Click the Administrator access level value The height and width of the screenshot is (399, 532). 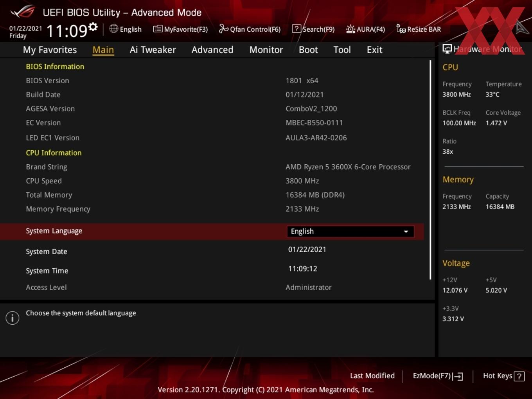click(x=309, y=287)
